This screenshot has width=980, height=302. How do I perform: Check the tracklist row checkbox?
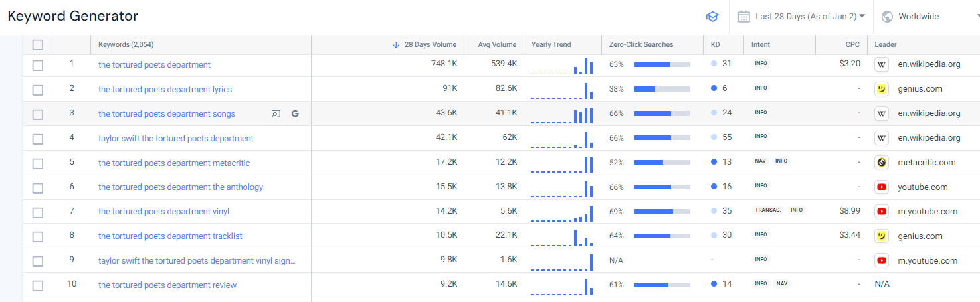tap(38, 237)
